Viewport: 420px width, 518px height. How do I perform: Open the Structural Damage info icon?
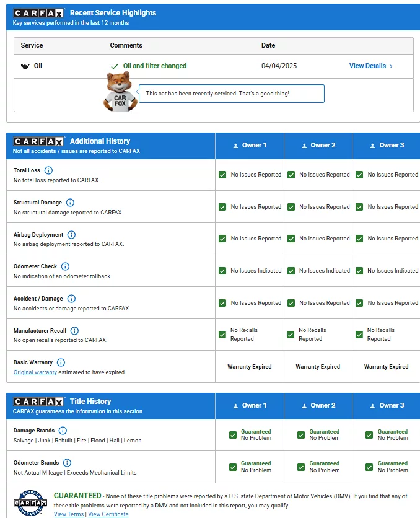click(x=70, y=203)
